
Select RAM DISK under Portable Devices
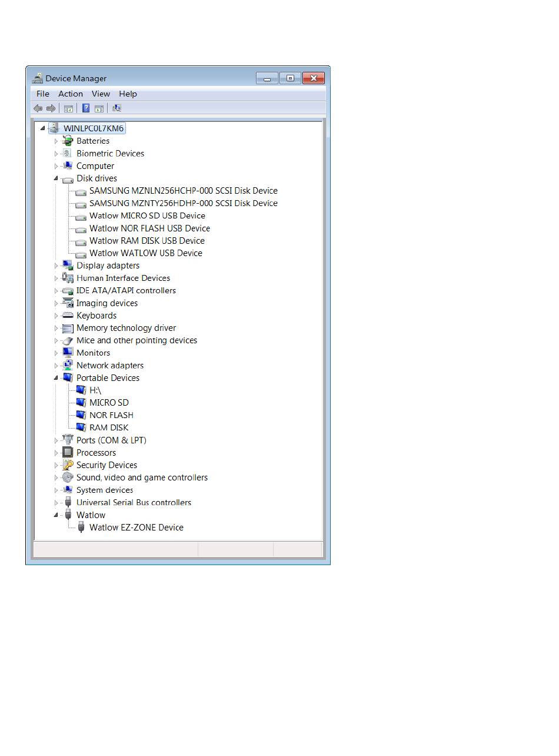[109, 427]
